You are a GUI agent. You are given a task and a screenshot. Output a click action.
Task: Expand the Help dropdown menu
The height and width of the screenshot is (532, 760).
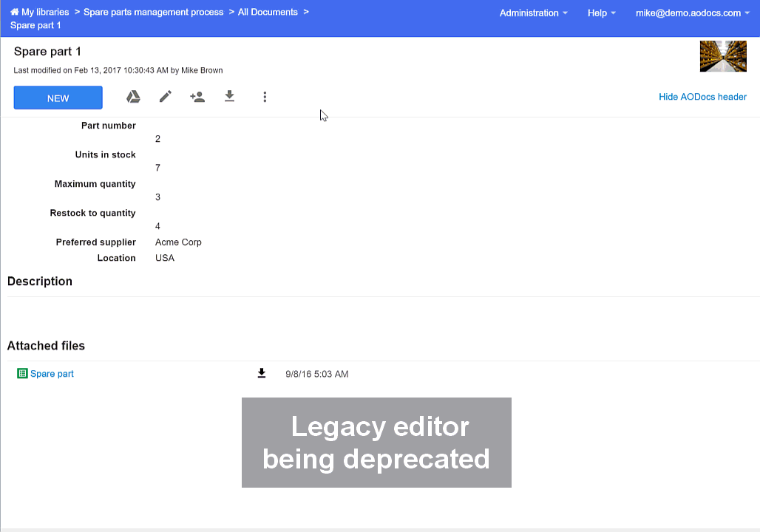pyautogui.click(x=602, y=13)
